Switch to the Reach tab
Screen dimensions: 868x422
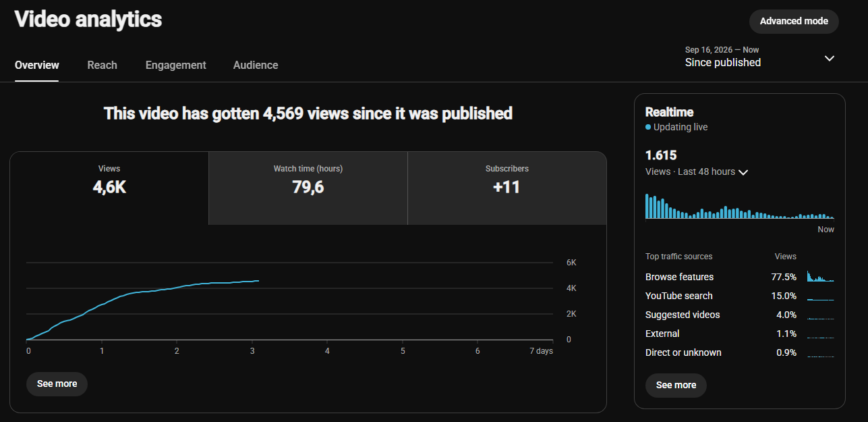point(102,65)
